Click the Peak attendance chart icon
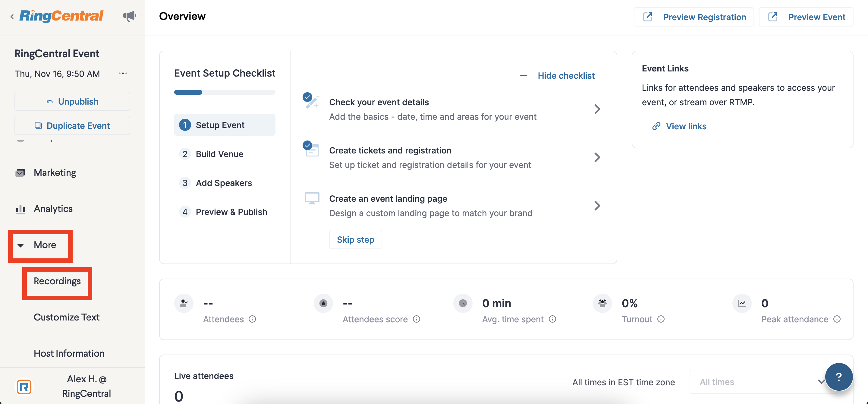868x404 pixels. click(742, 303)
